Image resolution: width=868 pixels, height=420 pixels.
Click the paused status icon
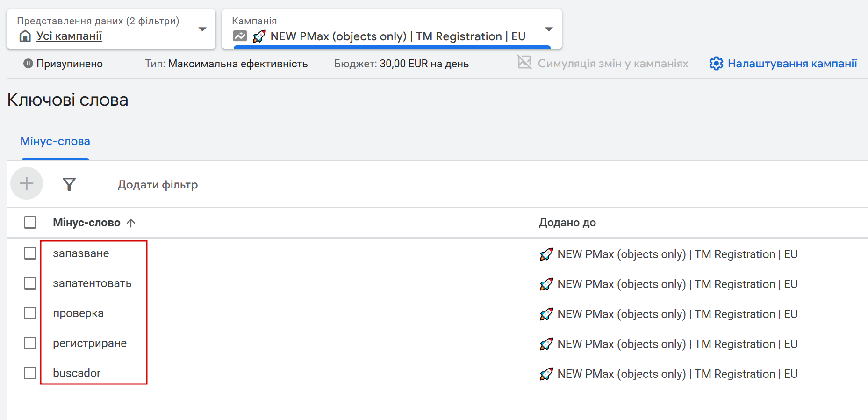tap(28, 64)
